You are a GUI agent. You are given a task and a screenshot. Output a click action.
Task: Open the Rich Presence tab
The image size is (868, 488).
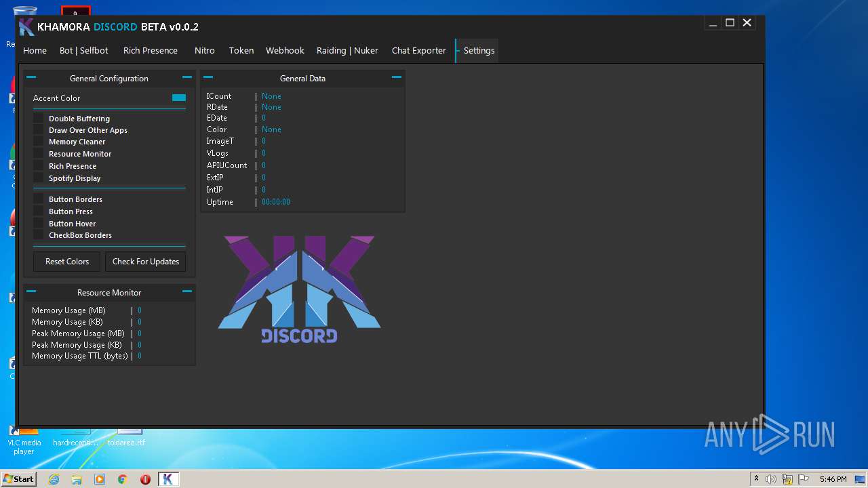[x=151, y=51]
